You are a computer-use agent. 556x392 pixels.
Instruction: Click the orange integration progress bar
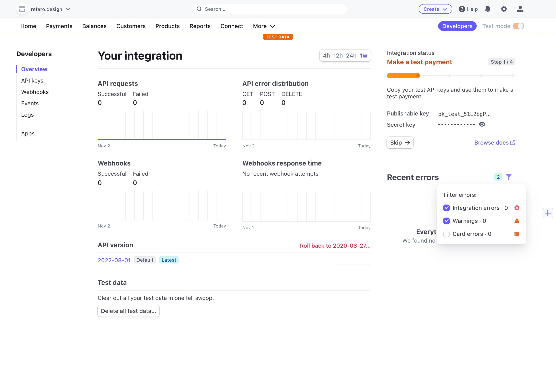[403, 76]
